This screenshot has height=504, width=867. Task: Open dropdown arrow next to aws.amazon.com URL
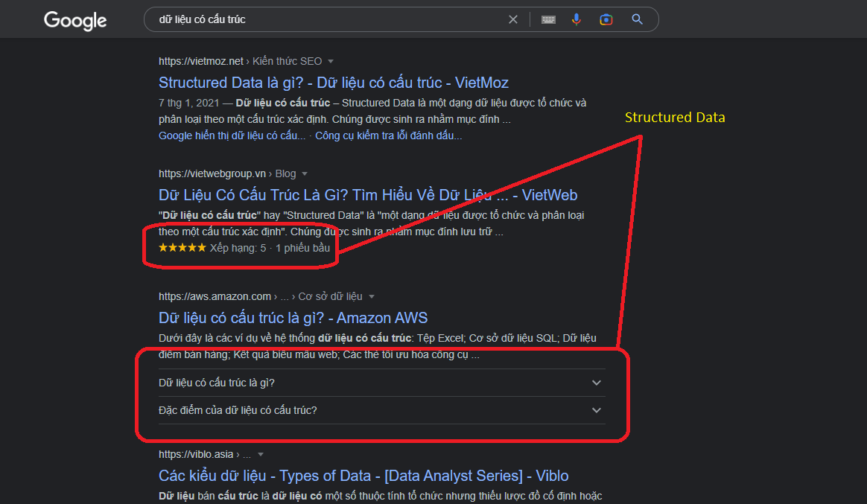pos(372,297)
